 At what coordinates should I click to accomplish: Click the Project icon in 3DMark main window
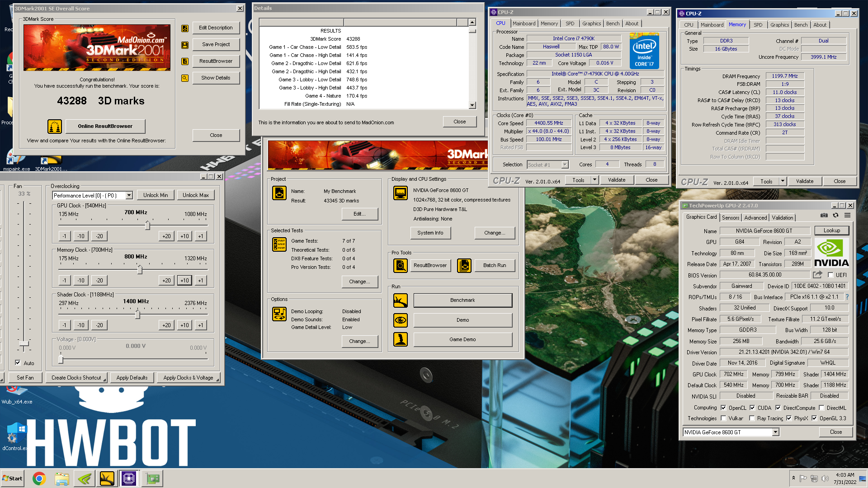point(279,193)
